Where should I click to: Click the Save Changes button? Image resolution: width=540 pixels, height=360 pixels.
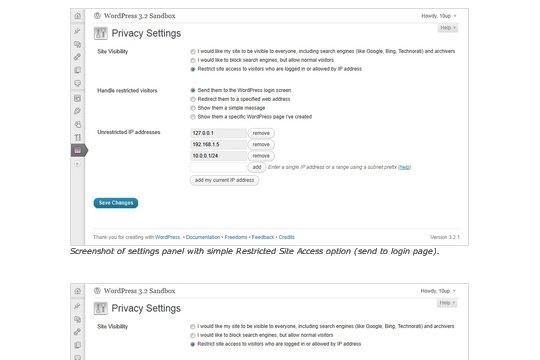coord(116,203)
